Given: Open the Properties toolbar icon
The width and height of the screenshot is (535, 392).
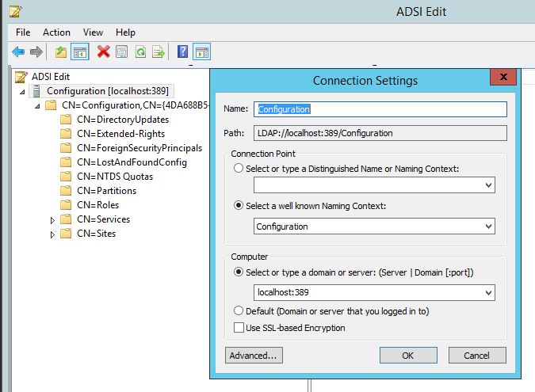Looking at the screenshot, I should [x=121, y=52].
